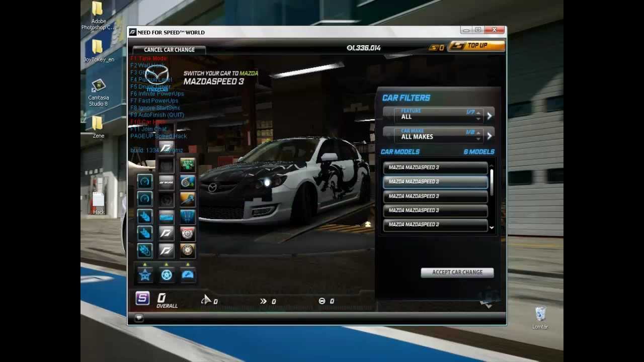644x362 pixels.
Task: Click the blue speedometer category icon
Action: pos(188,275)
